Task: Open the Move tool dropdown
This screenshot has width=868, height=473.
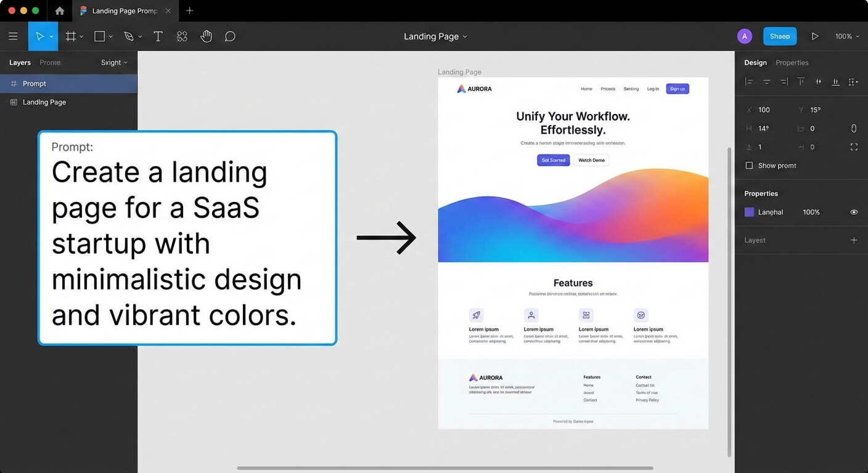Action: pyautogui.click(x=51, y=36)
